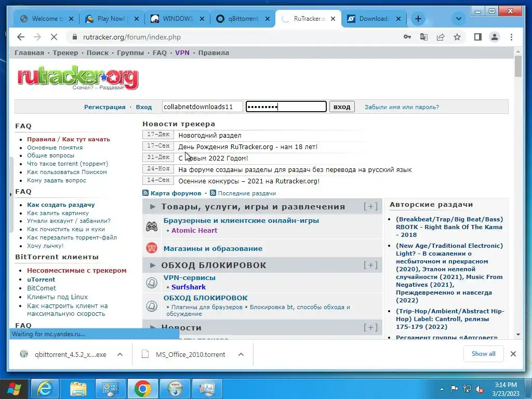Share this page via share icon

pos(441,37)
